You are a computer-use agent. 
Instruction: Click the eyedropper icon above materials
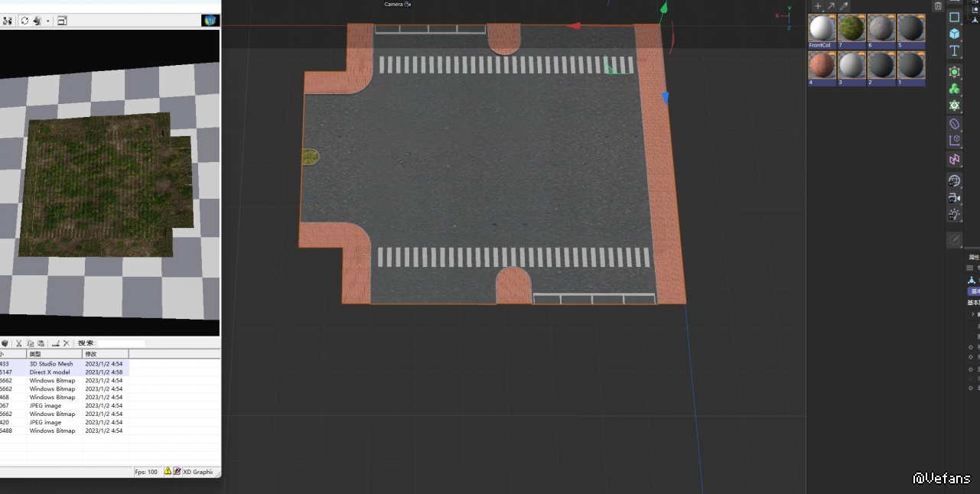[844, 6]
